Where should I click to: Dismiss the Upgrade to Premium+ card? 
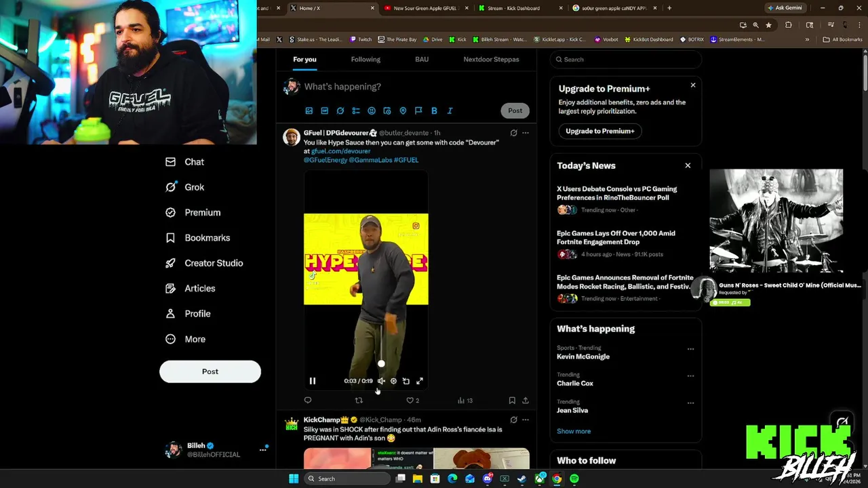[693, 85]
